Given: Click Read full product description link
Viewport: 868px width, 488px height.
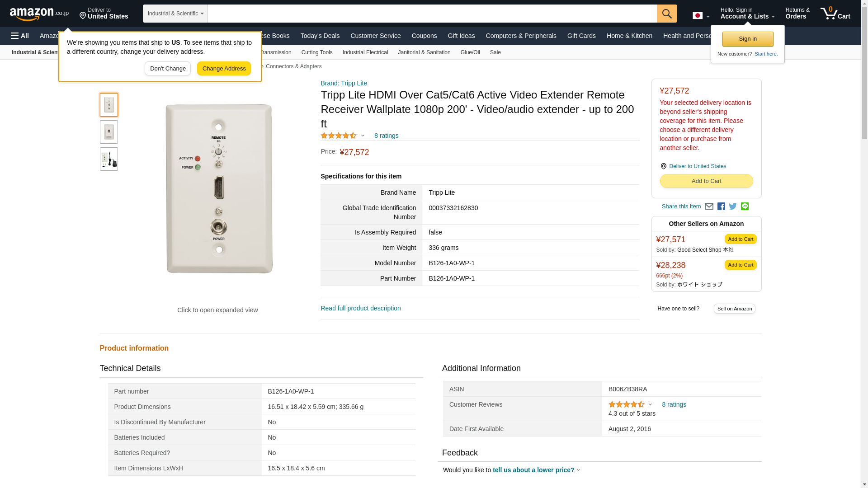Looking at the screenshot, I should (x=360, y=308).
